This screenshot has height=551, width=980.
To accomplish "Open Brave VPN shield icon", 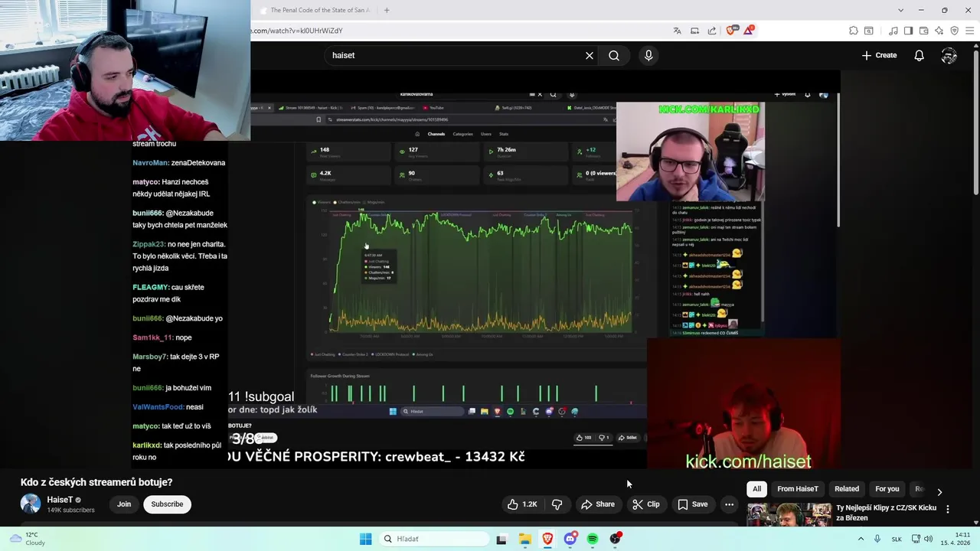I will (955, 31).
